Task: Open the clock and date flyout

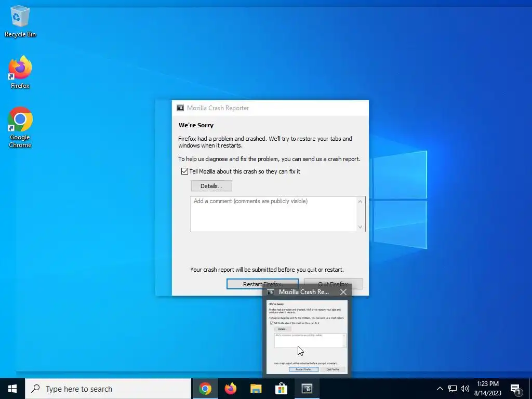Action: [x=487, y=389]
